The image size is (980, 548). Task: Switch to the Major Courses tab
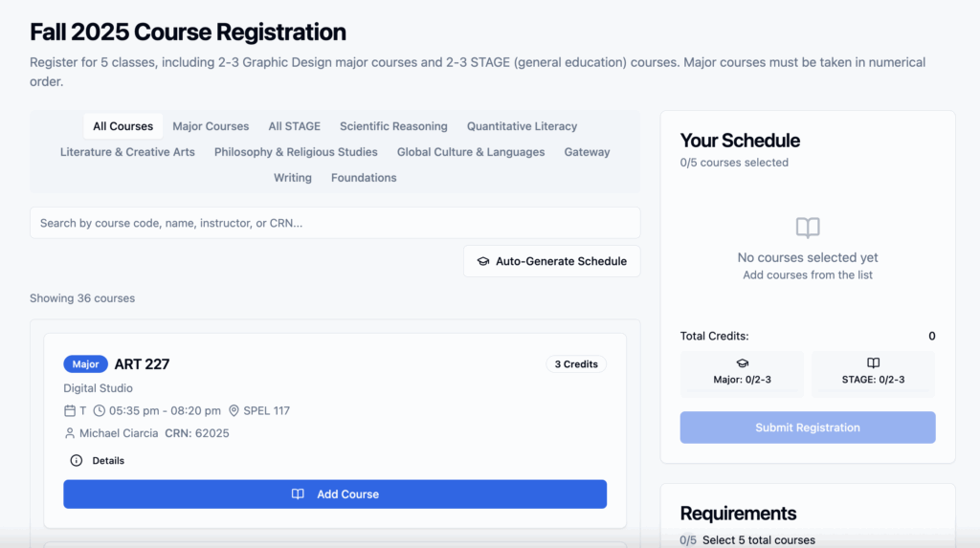(x=211, y=126)
